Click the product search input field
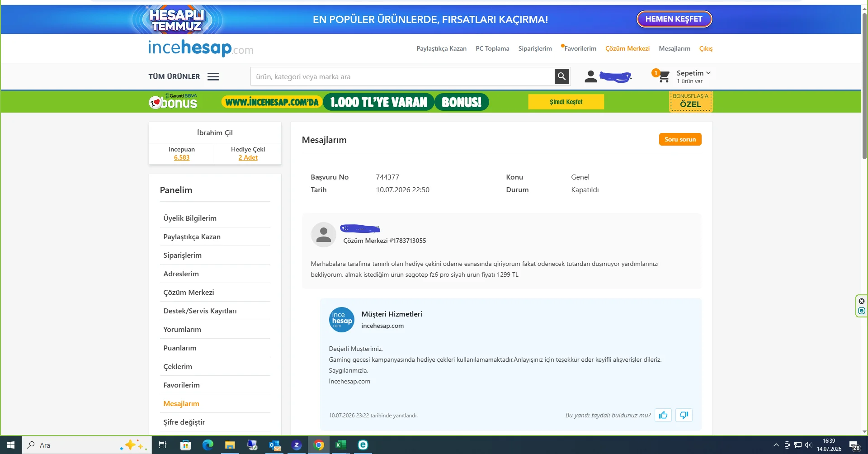This screenshot has height=454, width=868. pos(403,76)
